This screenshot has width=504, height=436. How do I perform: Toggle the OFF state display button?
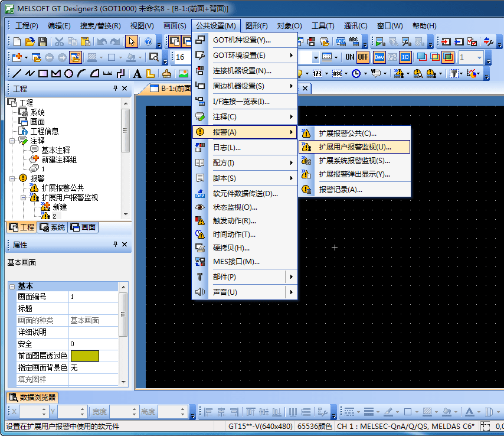tap(362, 57)
